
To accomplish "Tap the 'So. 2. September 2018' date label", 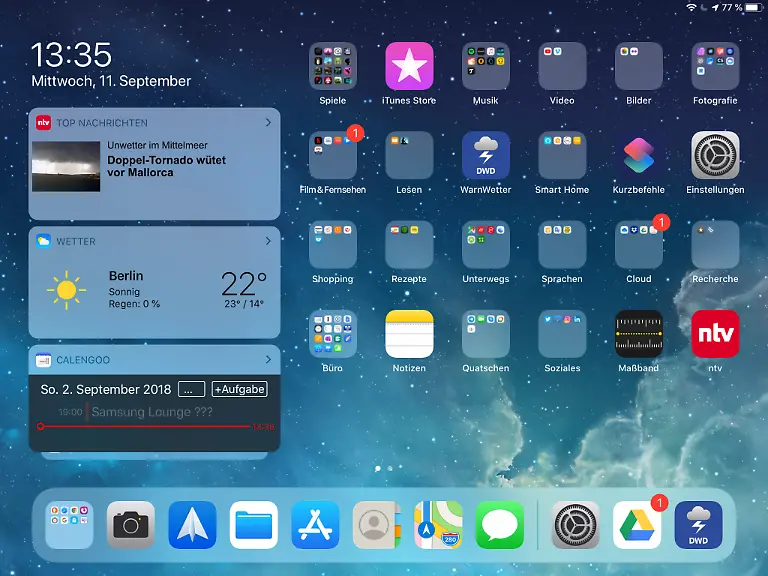I will point(106,389).
